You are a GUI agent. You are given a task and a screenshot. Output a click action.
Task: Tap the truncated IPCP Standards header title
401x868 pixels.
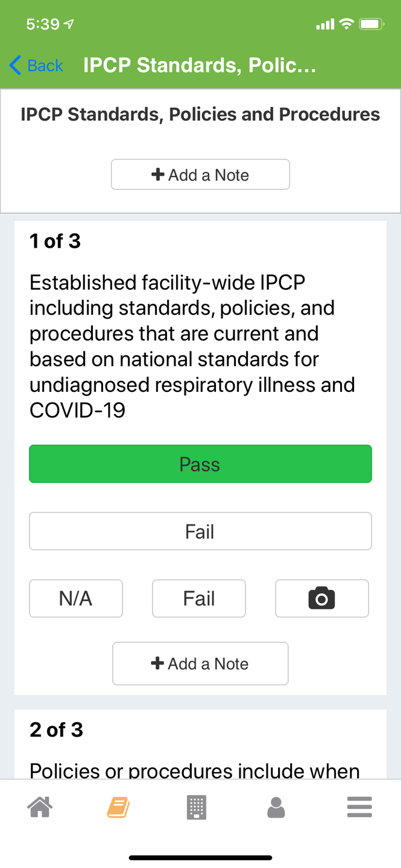point(199,65)
